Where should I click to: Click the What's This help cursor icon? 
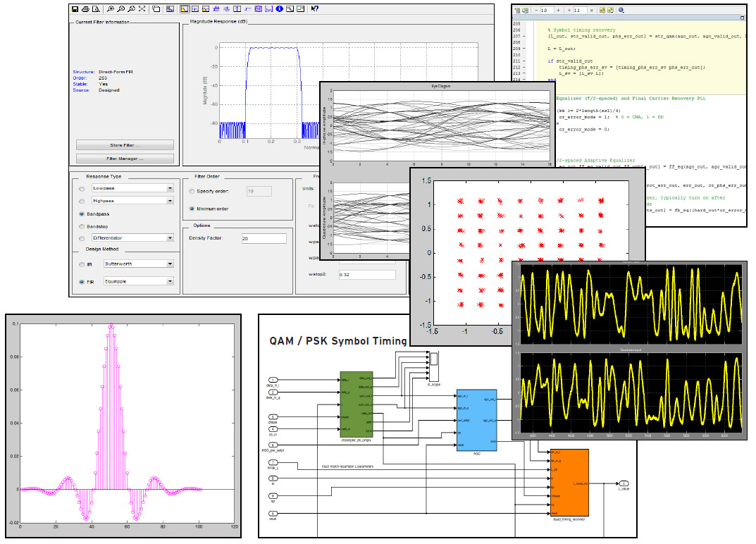pyautogui.click(x=314, y=9)
